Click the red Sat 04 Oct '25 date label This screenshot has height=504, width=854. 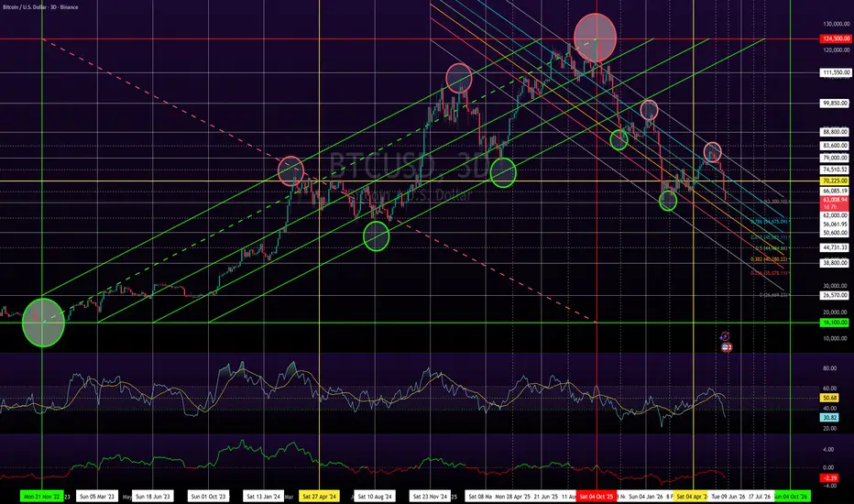pos(597,497)
